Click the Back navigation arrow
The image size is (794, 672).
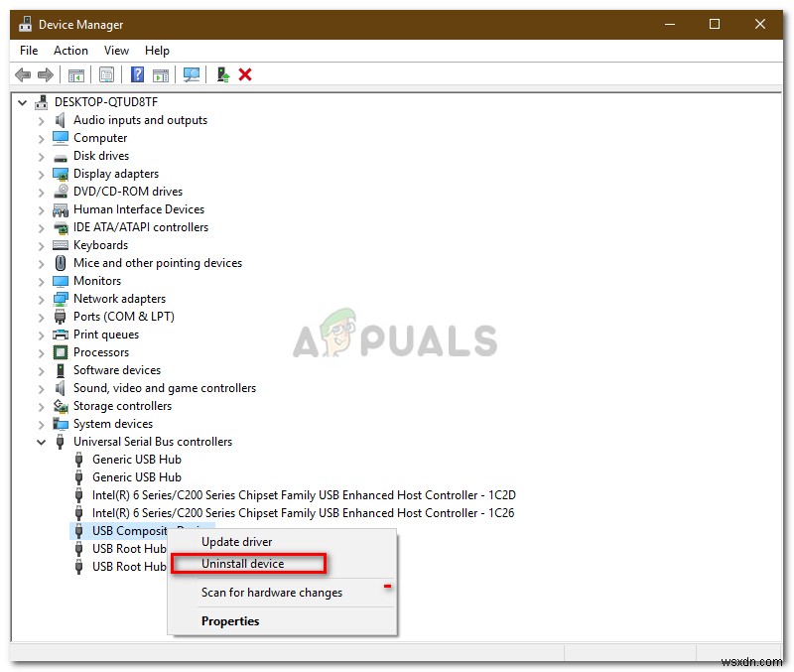pos(22,74)
